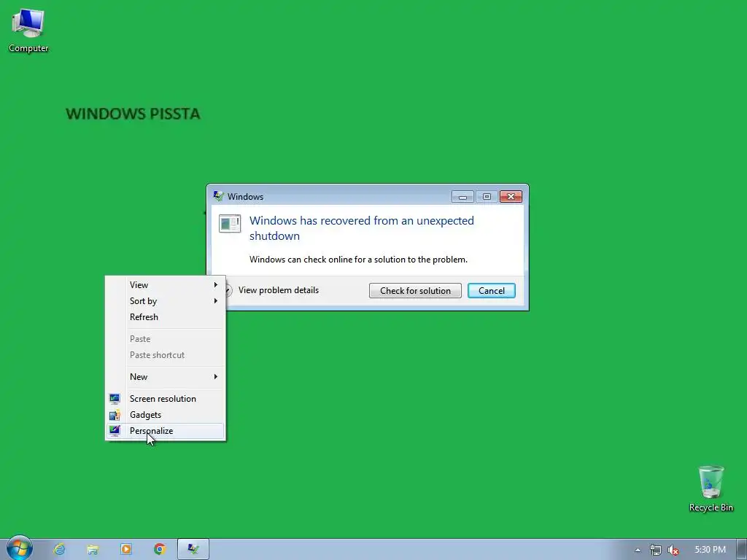Open the Computer desktop icon

pos(28,31)
